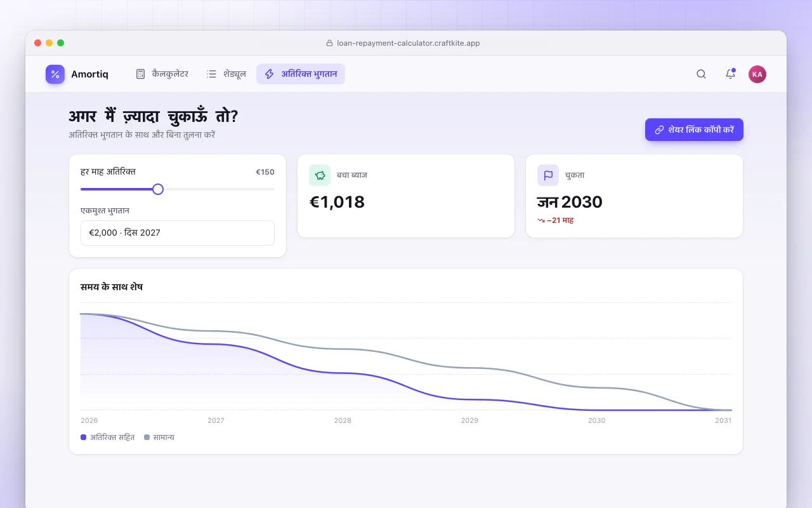
Task: Click the 2030 axis label
Action: [596, 420]
